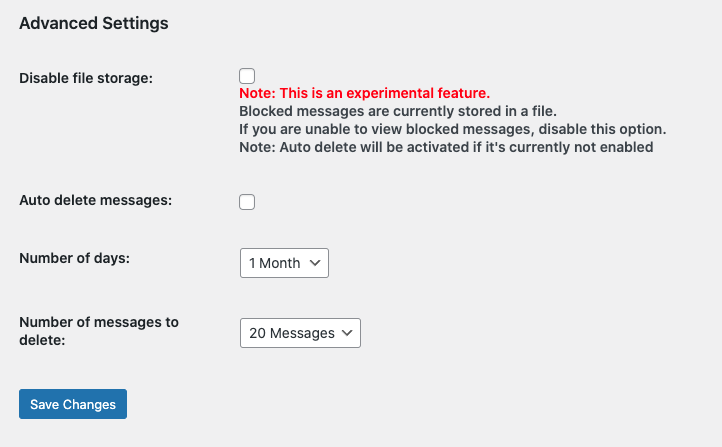Save Changes to advanced settings

click(x=73, y=404)
